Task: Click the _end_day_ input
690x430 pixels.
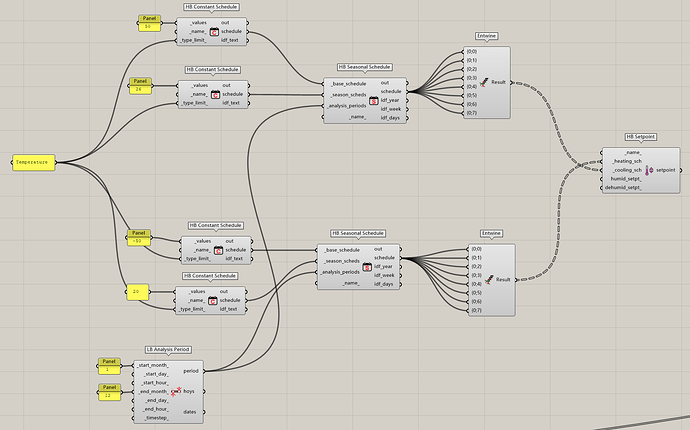Action: 157,401
